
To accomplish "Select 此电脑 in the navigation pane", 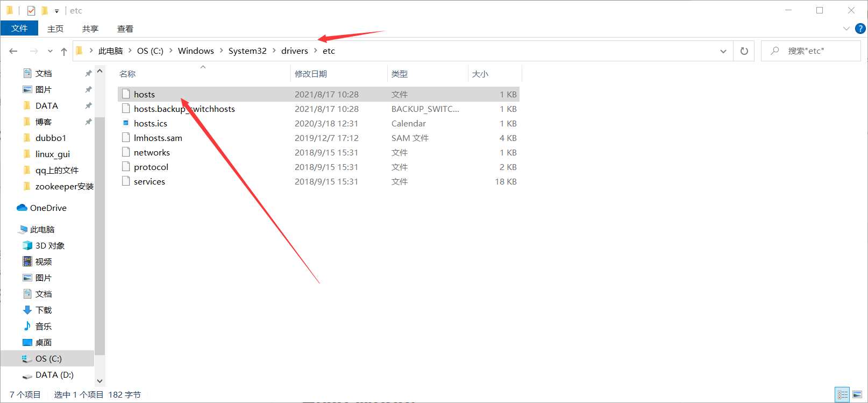I will [x=42, y=229].
